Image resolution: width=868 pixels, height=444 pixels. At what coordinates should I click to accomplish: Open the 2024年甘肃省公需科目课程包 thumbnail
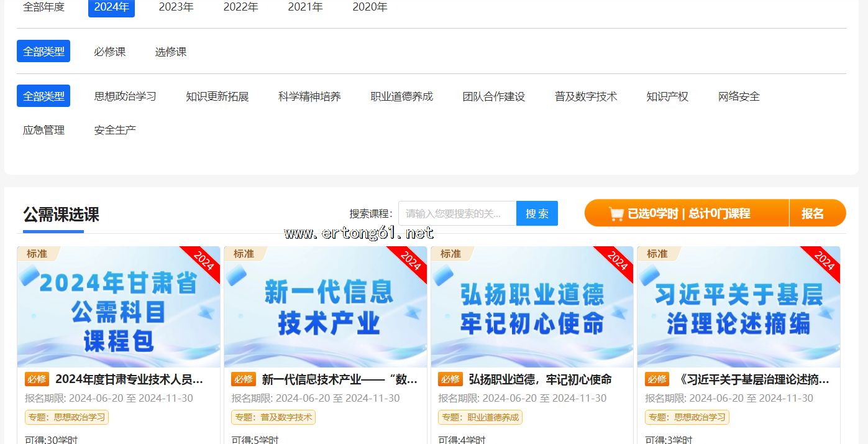(x=119, y=307)
